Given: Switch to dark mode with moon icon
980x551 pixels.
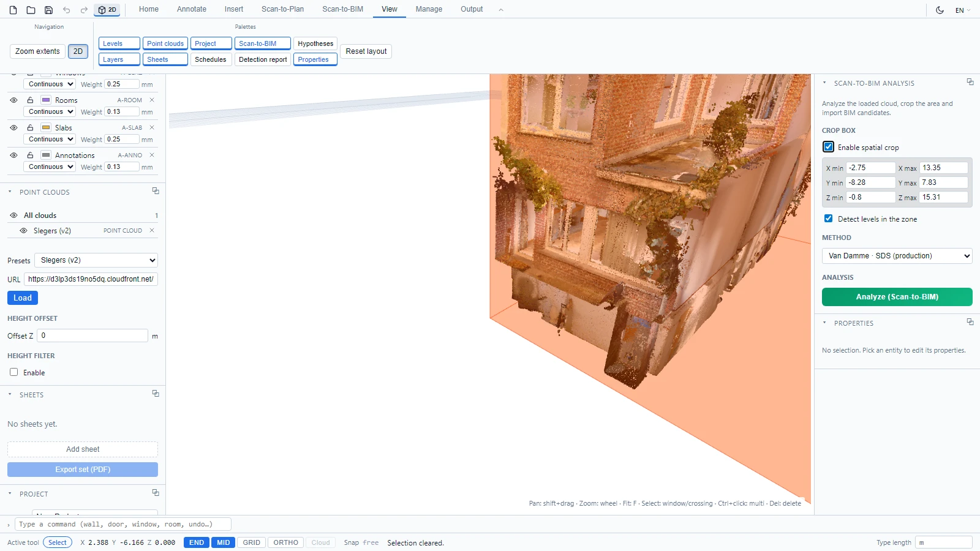Looking at the screenshot, I should click(940, 10).
